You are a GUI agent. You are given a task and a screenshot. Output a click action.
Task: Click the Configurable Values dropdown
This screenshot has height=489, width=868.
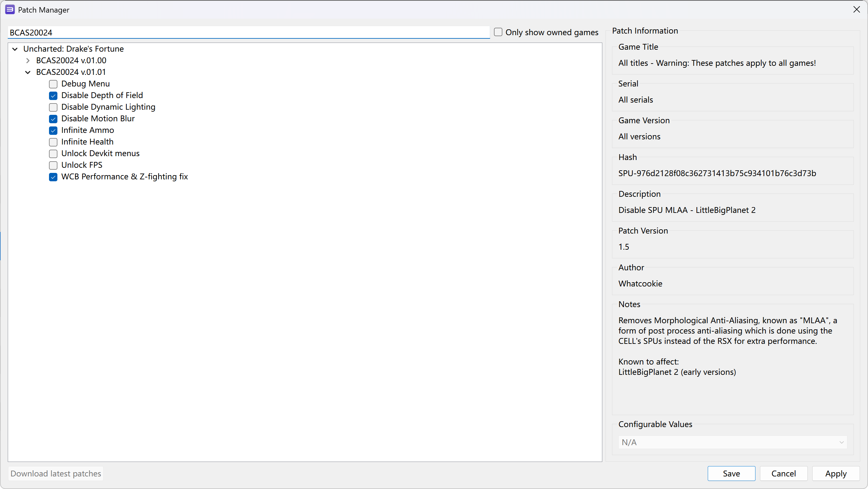(732, 442)
